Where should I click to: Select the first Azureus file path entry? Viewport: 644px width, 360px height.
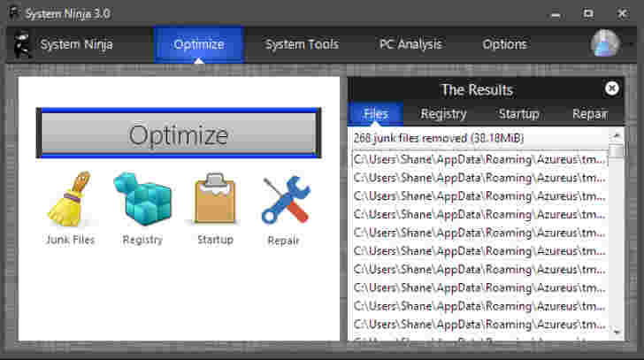[x=479, y=159]
